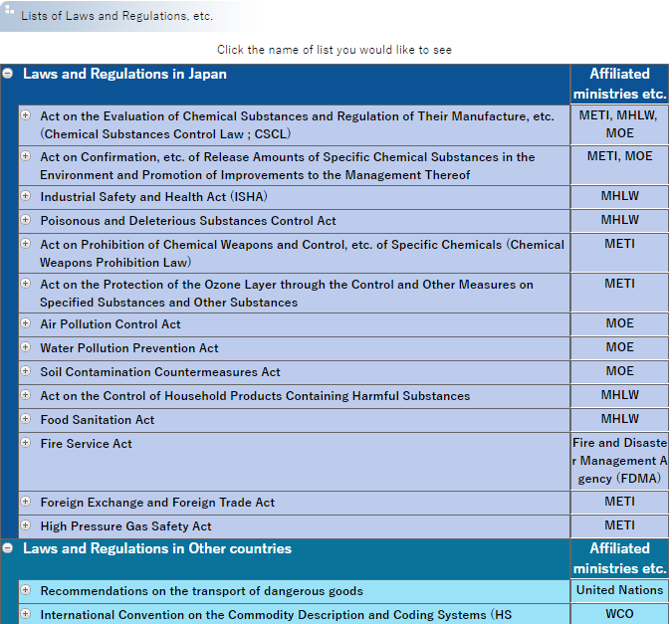Click plus icon beside Food Sanitation Act
The height and width of the screenshot is (624, 672).
[x=26, y=419]
